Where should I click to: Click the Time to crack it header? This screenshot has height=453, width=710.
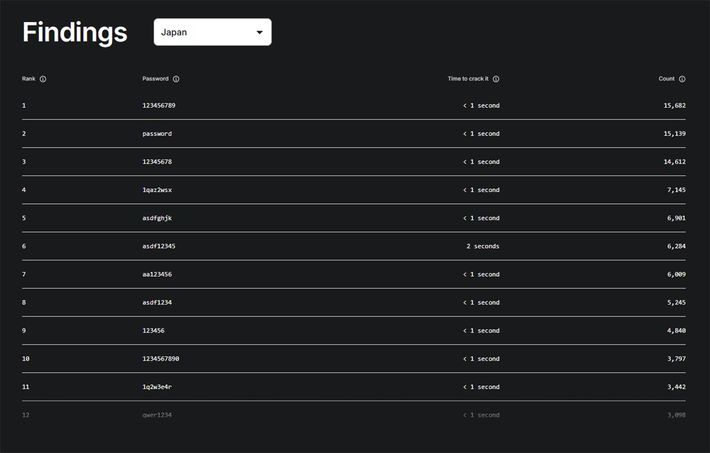coord(468,79)
